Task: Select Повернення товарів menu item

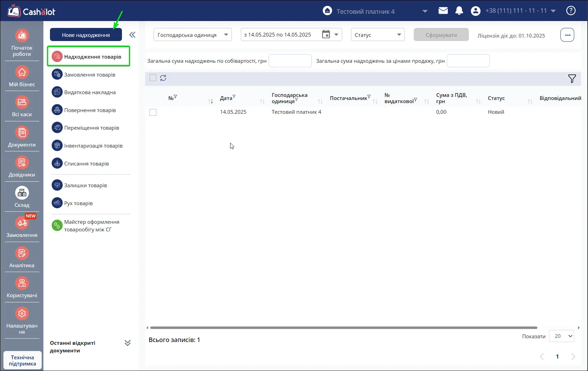Action: coord(90,110)
